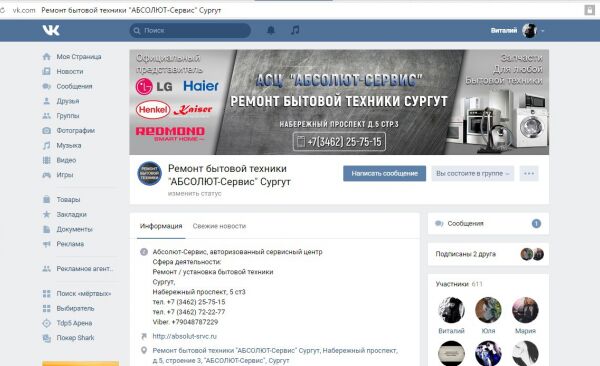600x366 pixels.
Task: Click the Viber. +79048787229 line
Action: [x=185, y=322]
